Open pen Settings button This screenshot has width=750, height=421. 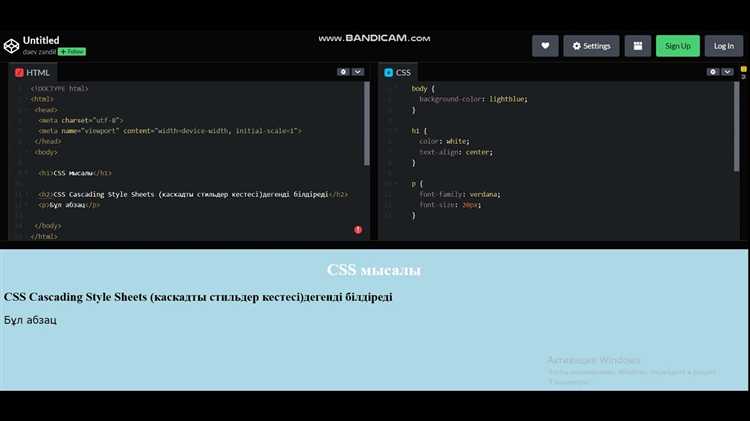pyautogui.click(x=591, y=46)
